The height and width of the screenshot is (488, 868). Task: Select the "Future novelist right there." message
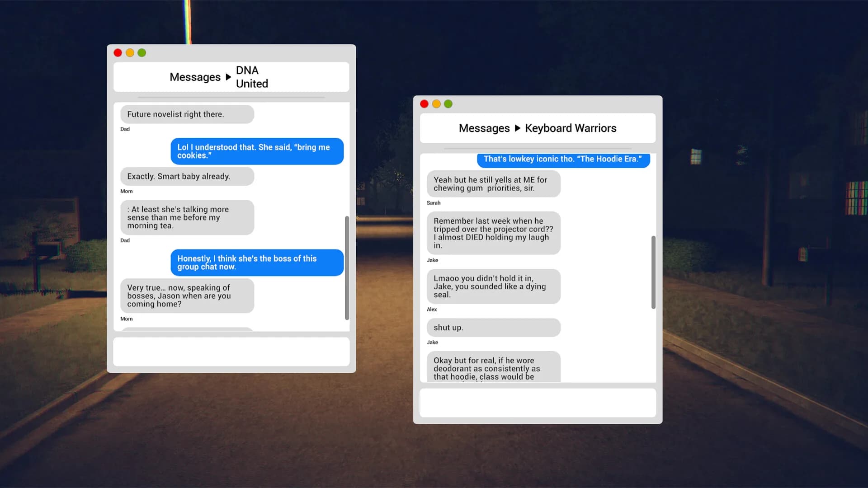(187, 114)
